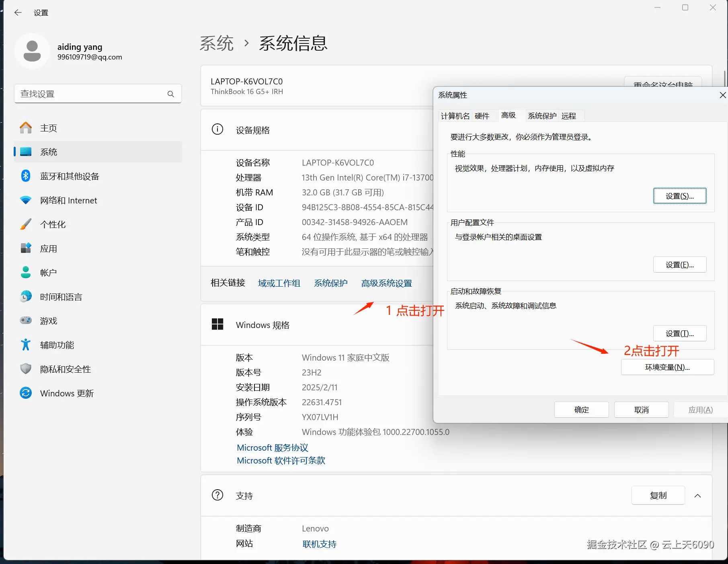Click the aiding yang account name
This screenshot has height=564, width=728.
80,47
